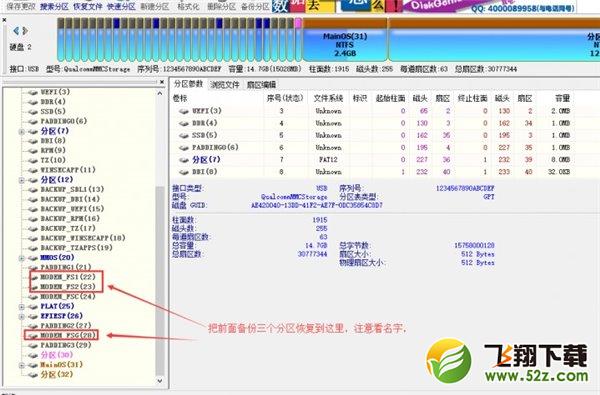Click the UEFI(3) drive icon in table
Screen dimensions: 600x395
[x=184, y=111]
